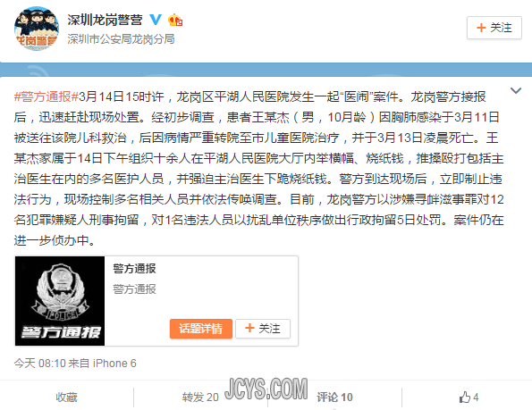532x410 pixels.
Task: Open the 转发 20 repost tab
Action: (x=200, y=397)
